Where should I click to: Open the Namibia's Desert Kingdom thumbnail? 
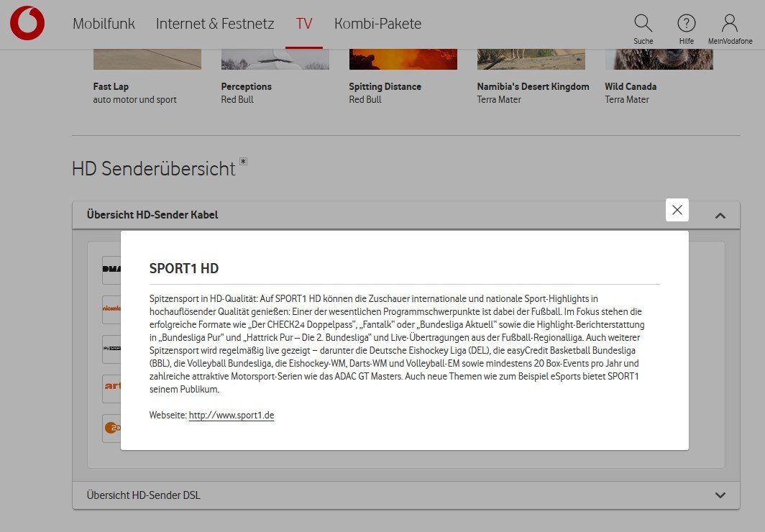531,59
